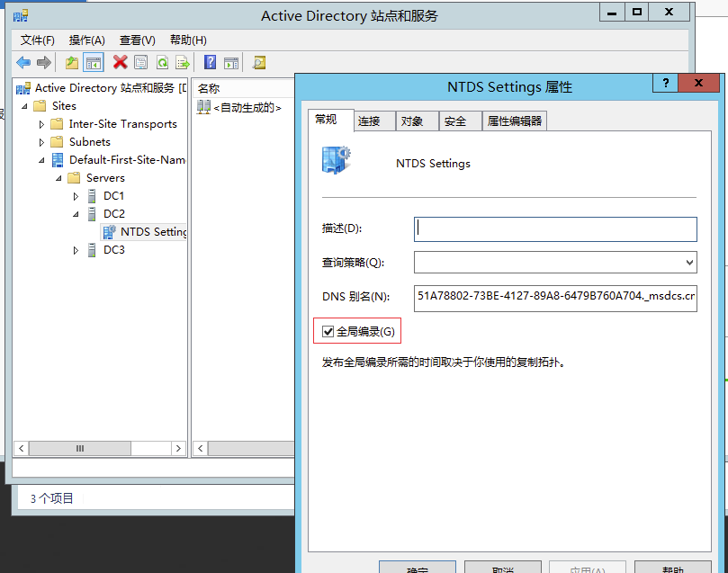Click the Find toolbar icon
The width and height of the screenshot is (728, 573).
pos(259,62)
